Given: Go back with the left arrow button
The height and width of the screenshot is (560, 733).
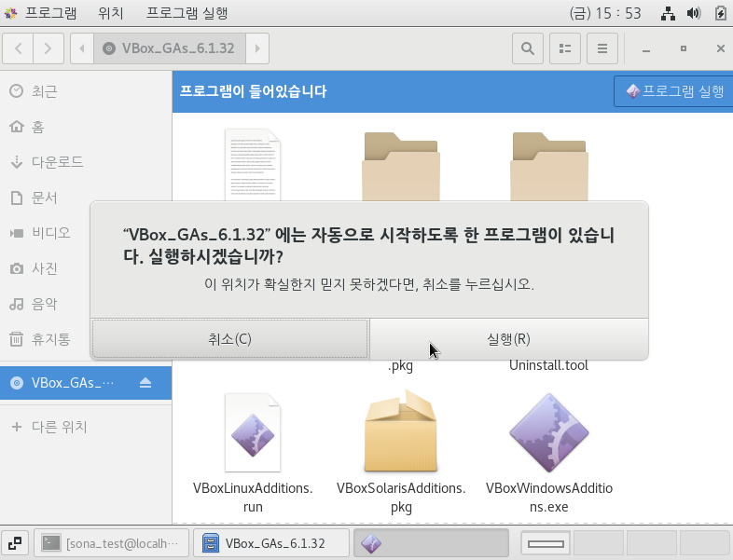Looking at the screenshot, I should coord(18,48).
